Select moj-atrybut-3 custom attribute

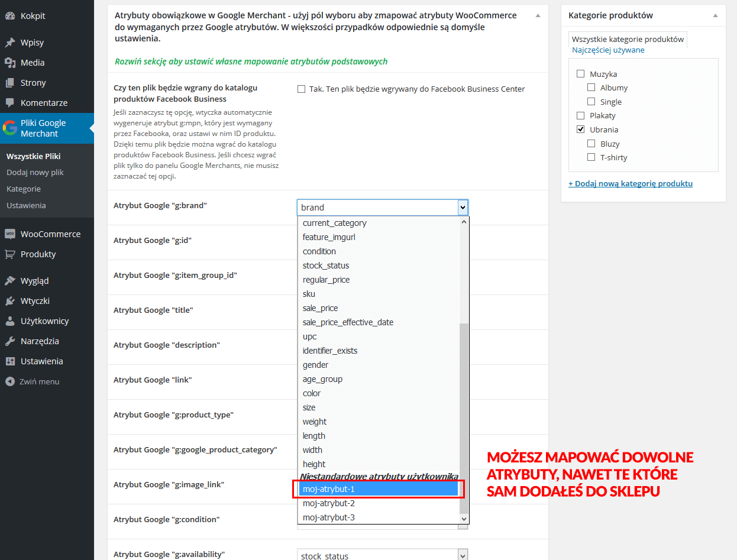pyautogui.click(x=379, y=517)
